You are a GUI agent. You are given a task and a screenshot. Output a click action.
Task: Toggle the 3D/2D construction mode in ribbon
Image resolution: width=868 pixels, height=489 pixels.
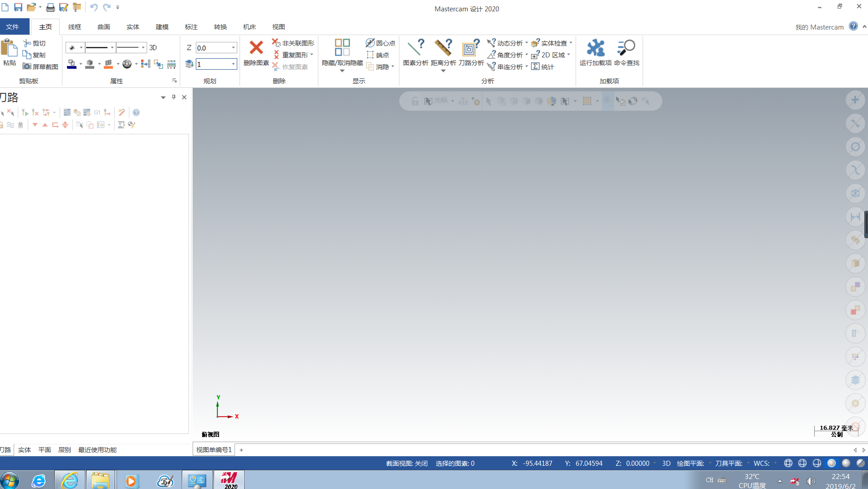click(153, 48)
